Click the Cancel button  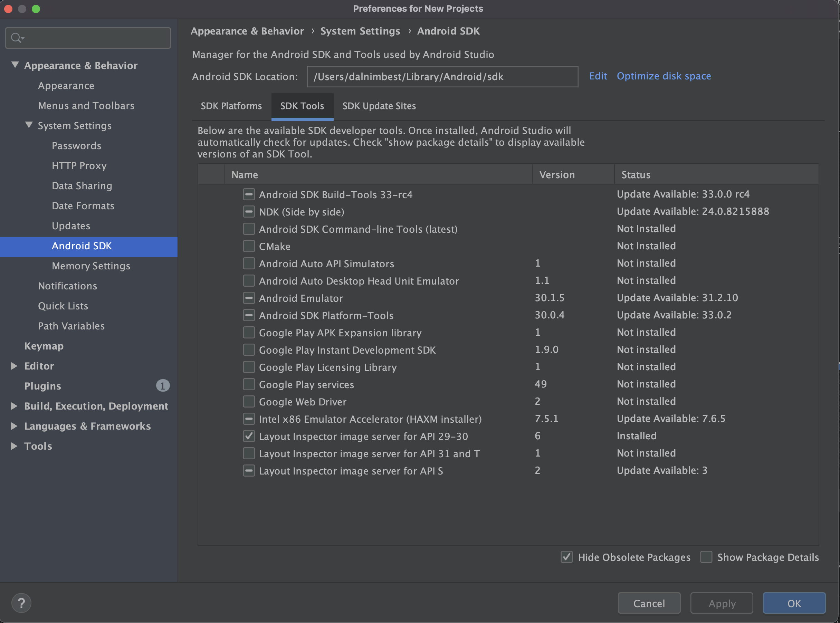tap(649, 603)
